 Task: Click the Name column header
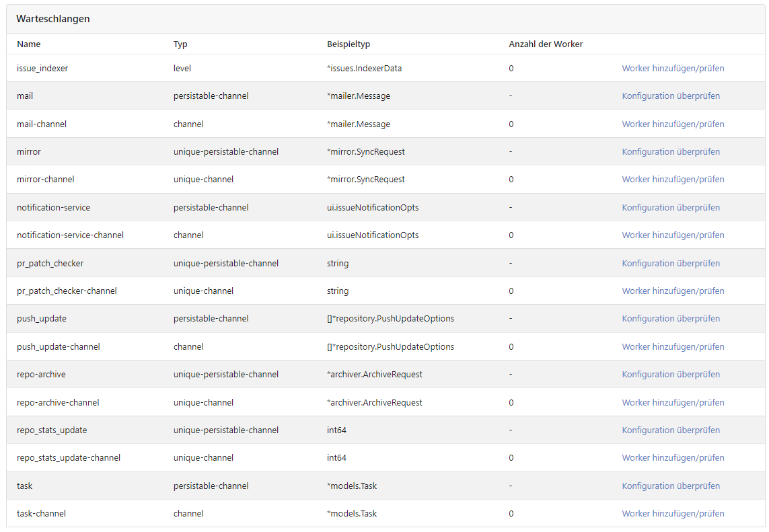pos(28,44)
